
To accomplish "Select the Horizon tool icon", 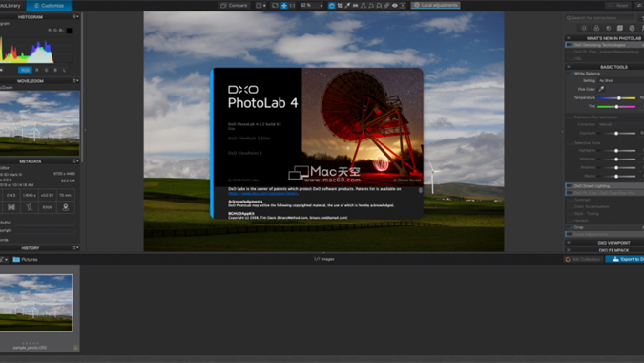I will point(355,6).
